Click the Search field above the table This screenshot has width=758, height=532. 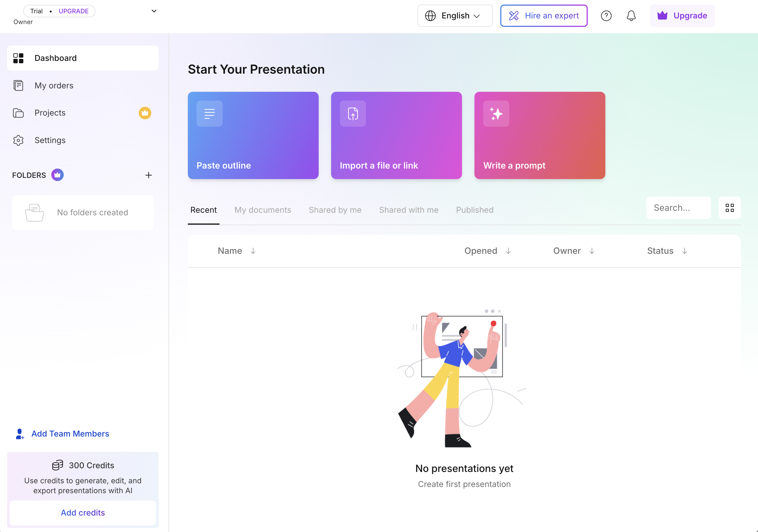pos(678,208)
